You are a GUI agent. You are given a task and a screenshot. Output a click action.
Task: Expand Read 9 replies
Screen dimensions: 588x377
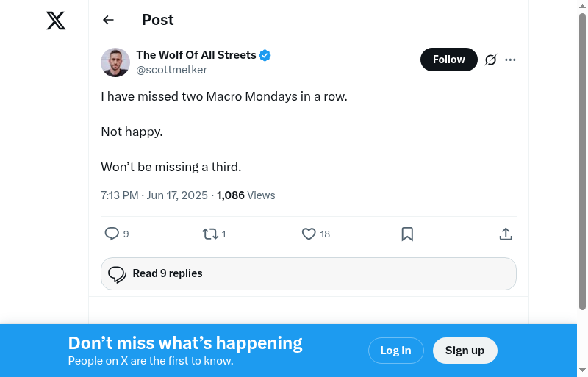[x=308, y=273]
